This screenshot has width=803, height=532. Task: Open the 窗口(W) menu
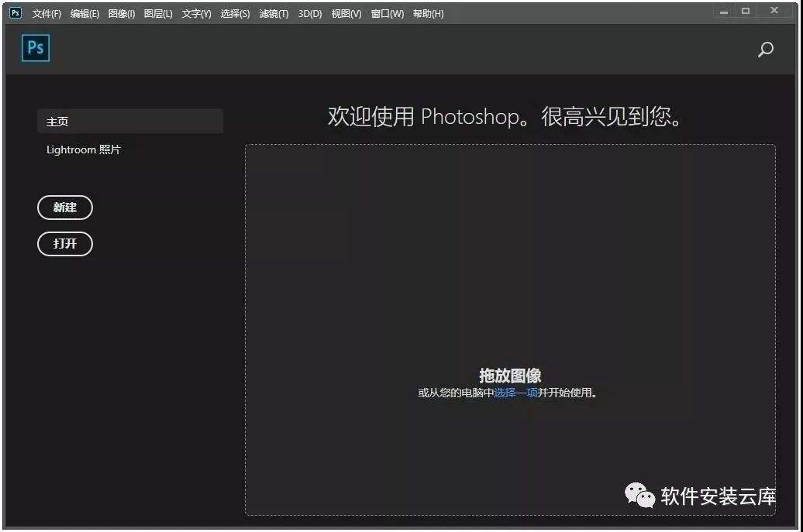388,14
